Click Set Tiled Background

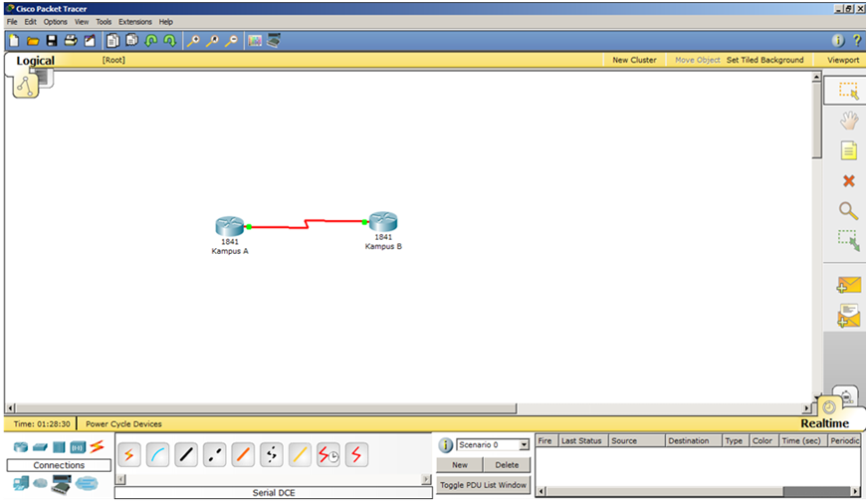(765, 60)
